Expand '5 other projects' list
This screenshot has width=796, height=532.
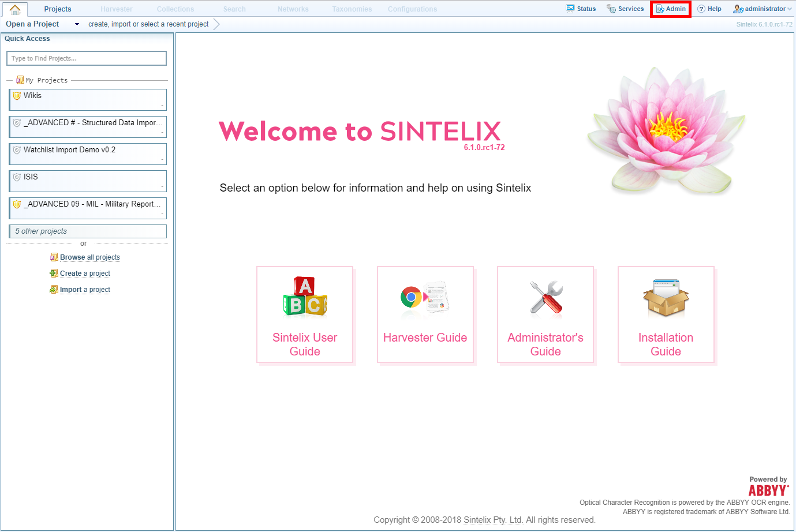(x=88, y=231)
